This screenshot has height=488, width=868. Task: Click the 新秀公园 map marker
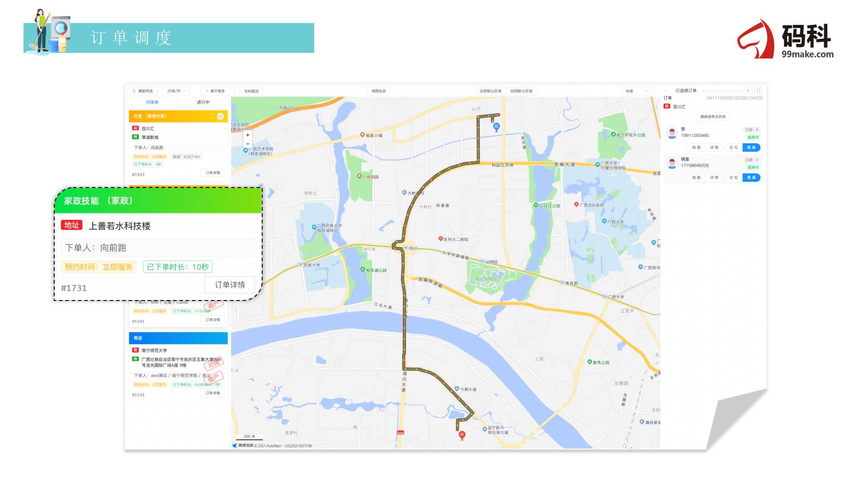[598, 362]
